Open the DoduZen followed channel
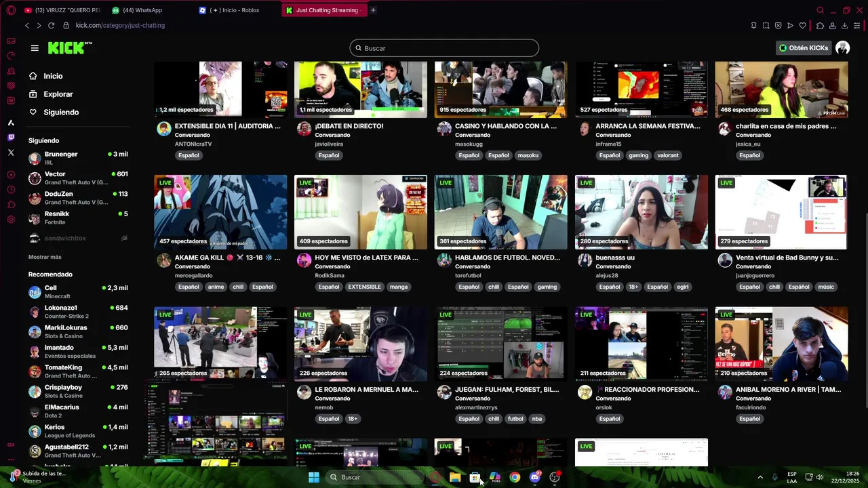The height and width of the screenshot is (488, 868). point(78,198)
